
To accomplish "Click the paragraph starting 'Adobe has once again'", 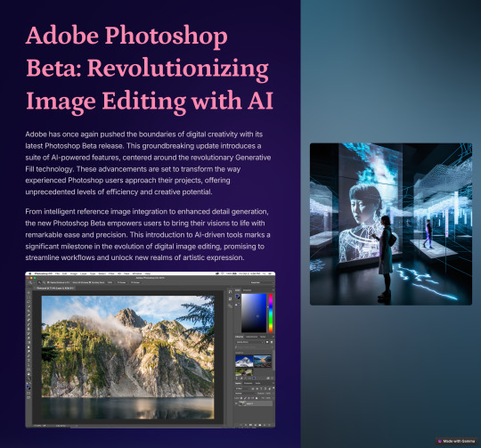I will 148,163.
